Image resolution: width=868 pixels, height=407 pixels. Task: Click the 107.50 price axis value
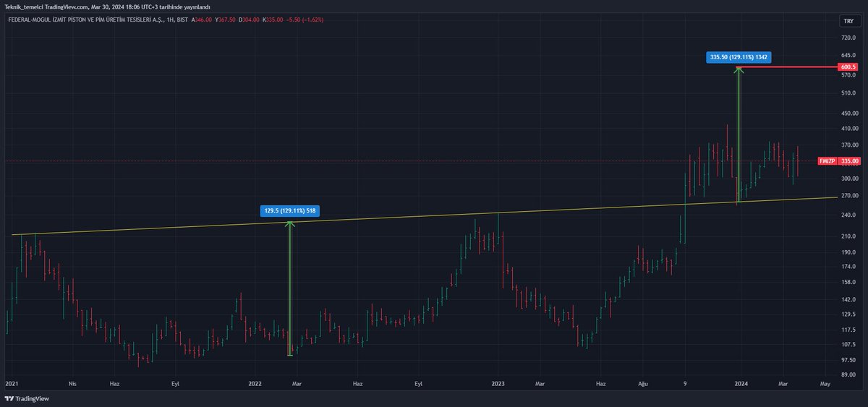(848, 344)
